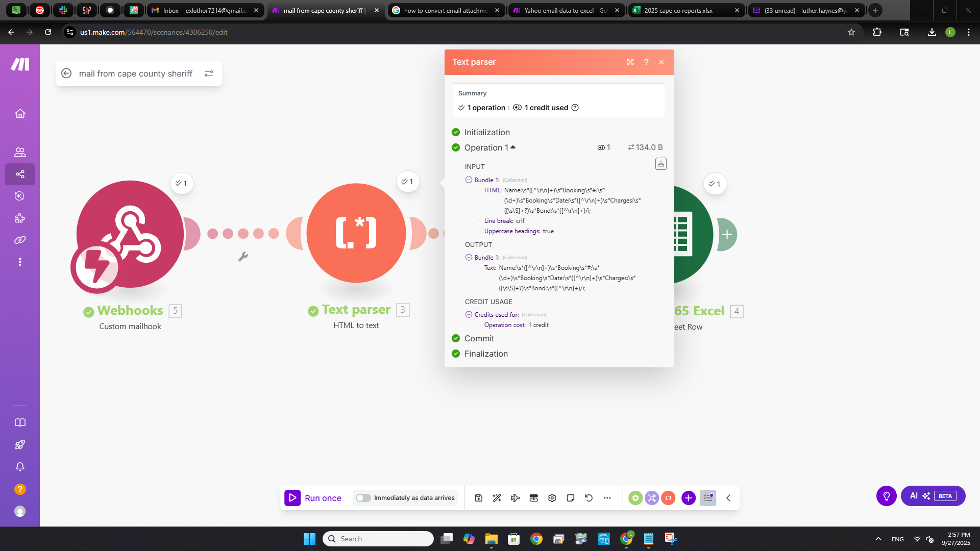Click the undo arrow in bottom toolbar
The height and width of the screenshot is (551, 980).
tap(589, 498)
